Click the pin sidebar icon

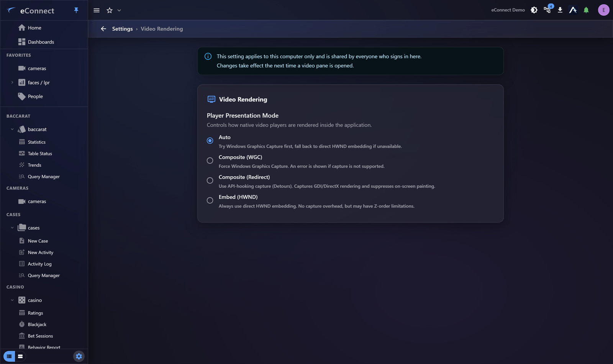(x=76, y=10)
